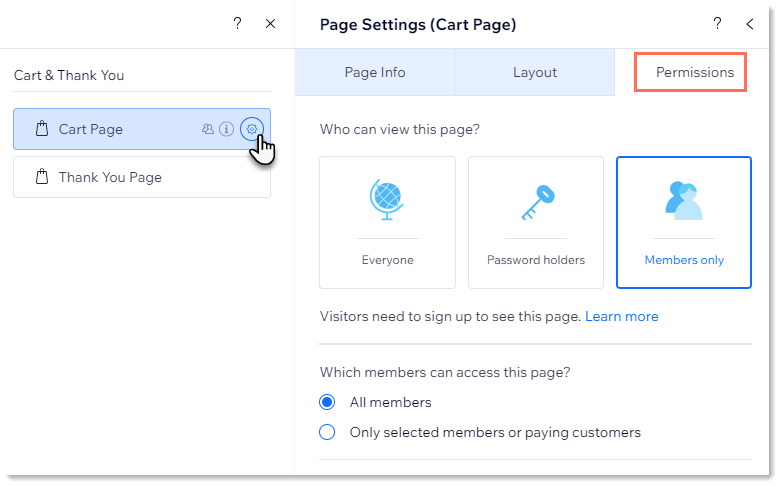This screenshot has height=487, width=781.
Task: Choose the Password holders key option
Action: click(536, 223)
